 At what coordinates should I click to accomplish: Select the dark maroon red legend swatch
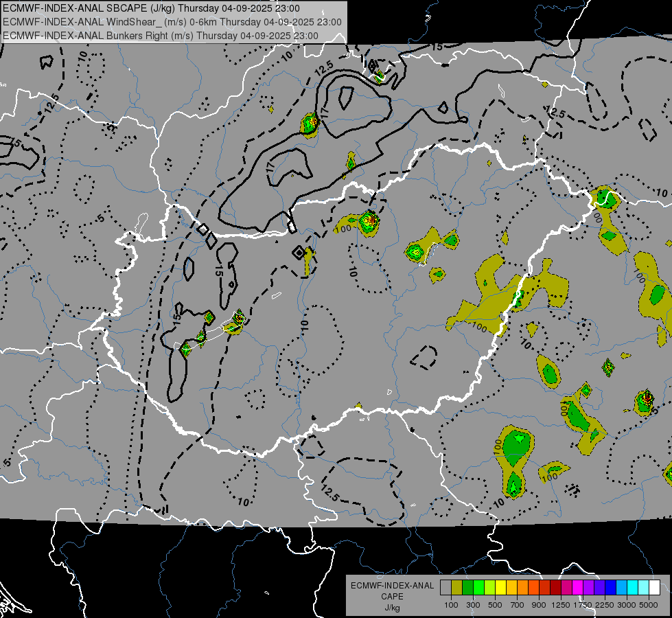(555, 588)
